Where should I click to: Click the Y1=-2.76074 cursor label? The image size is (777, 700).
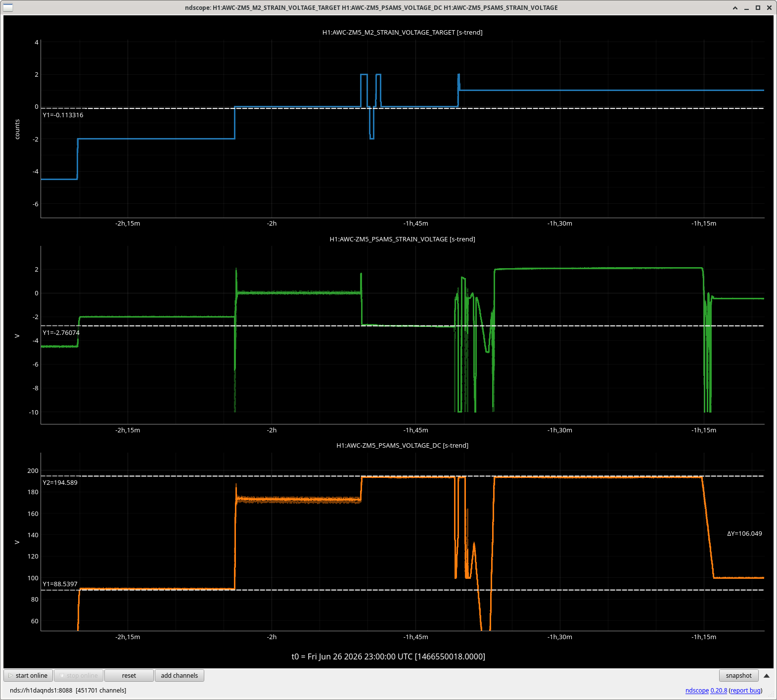coord(61,332)
